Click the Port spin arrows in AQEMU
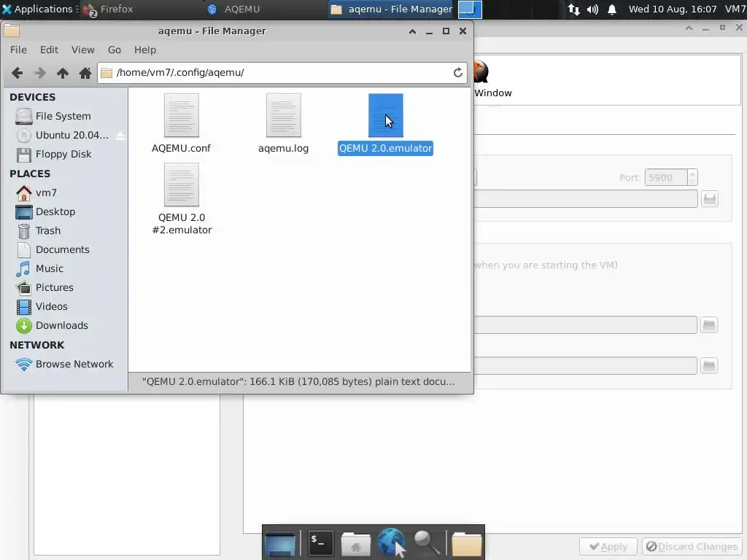This screenshot has width=747, height=560. 692,178
